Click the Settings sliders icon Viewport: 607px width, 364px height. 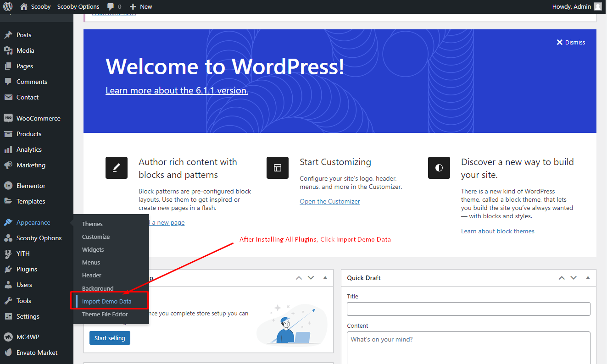8,316
